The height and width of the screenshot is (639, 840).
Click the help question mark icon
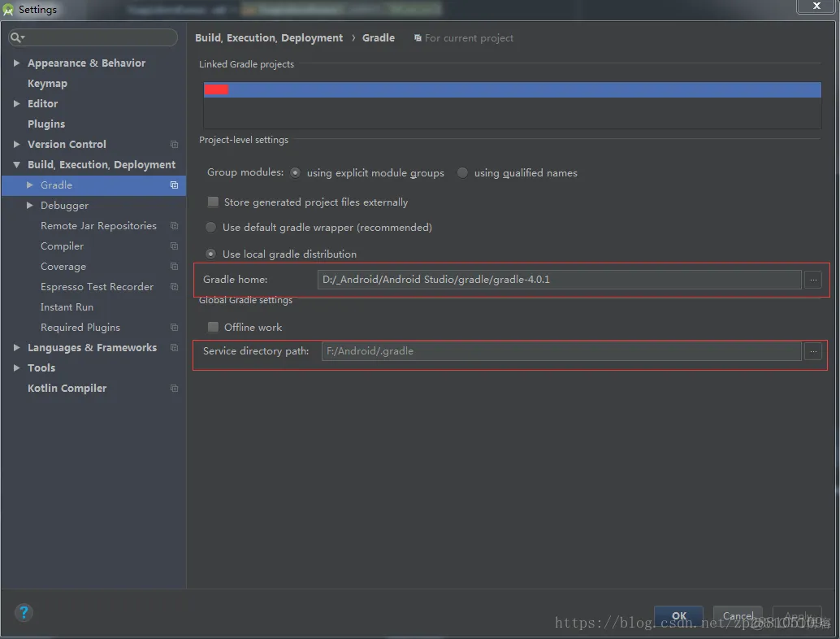pyautogui.click(x=24, y=612)
